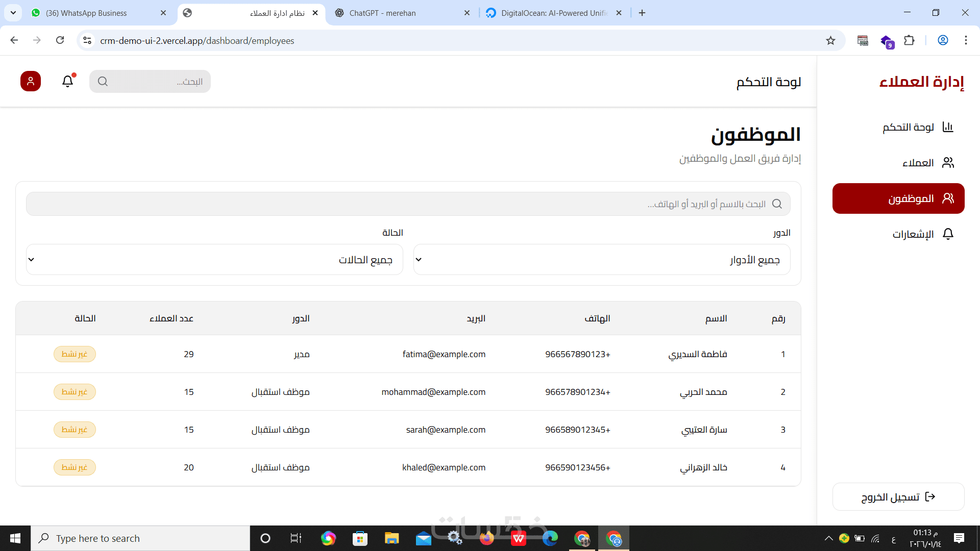This screenshot has height=551, width=980.
Task: Open File Explorer from the taskbar
Action: point(391,538)
